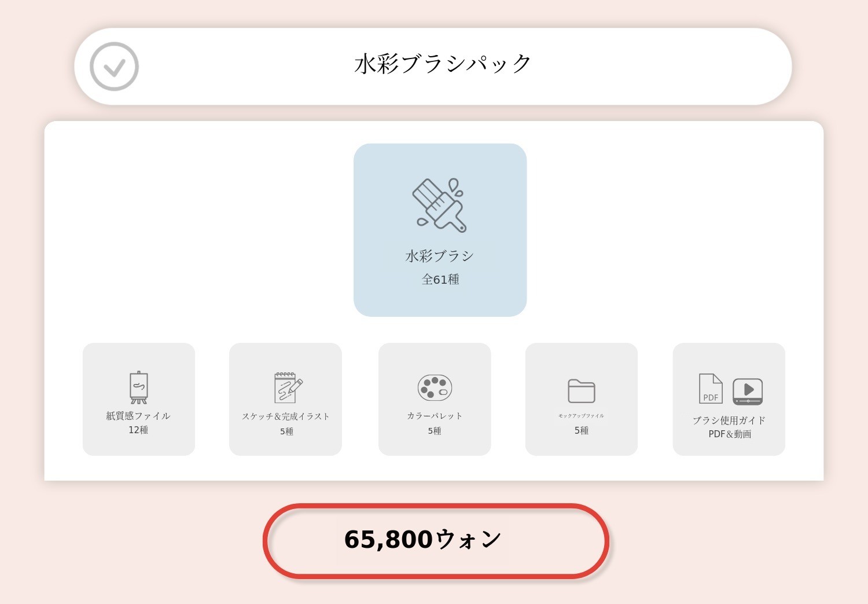Screen dimensions: 868x604
Task: Click the video play icon
Action: click(748, 391)
